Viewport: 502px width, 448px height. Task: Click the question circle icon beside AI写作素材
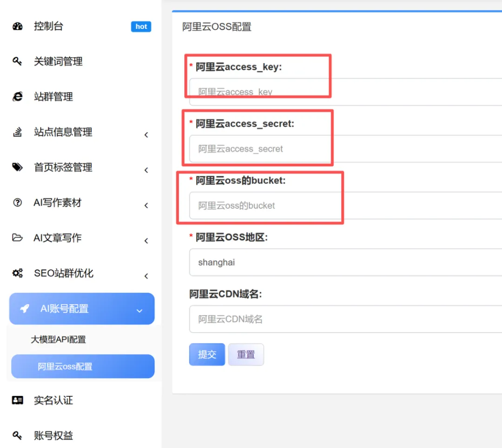(x=17, y=202)
